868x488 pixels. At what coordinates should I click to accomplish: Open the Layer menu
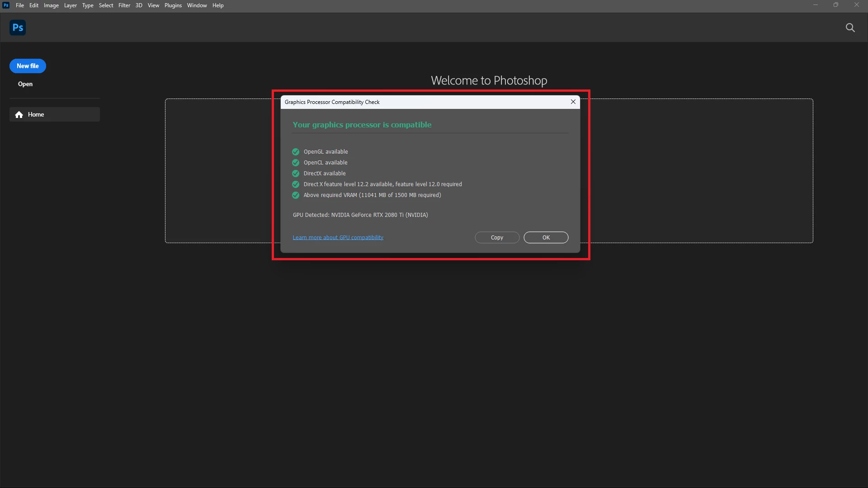click(x=70, y=5)
